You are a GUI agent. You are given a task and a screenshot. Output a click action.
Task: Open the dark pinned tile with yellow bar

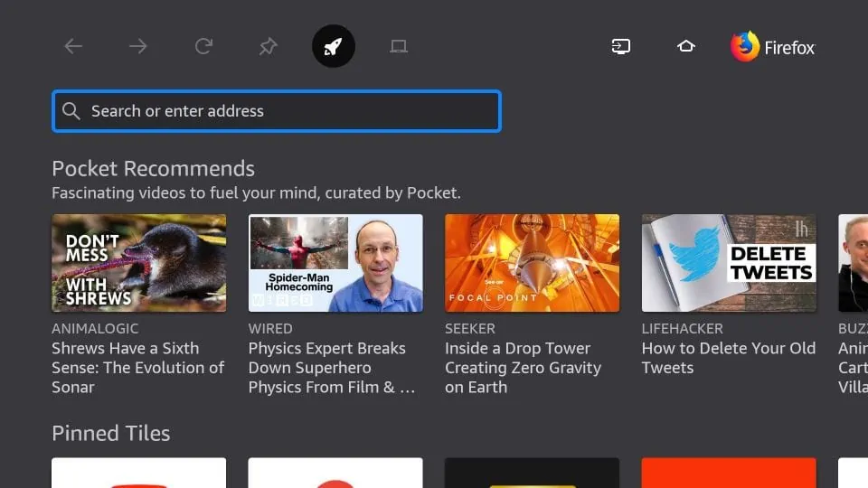(532, 473)
